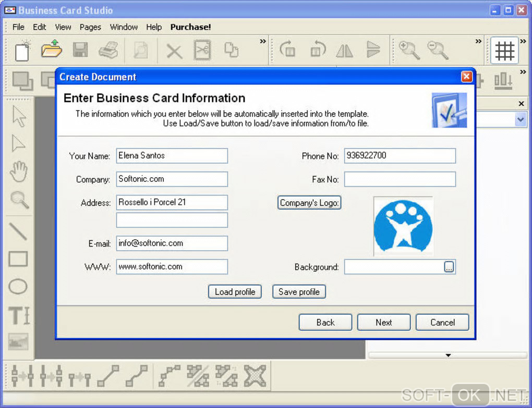Click the bar chart align icon at right
The width and height of the screenshot is (532, 408).
pyautogui.click(x=503, y=81)
